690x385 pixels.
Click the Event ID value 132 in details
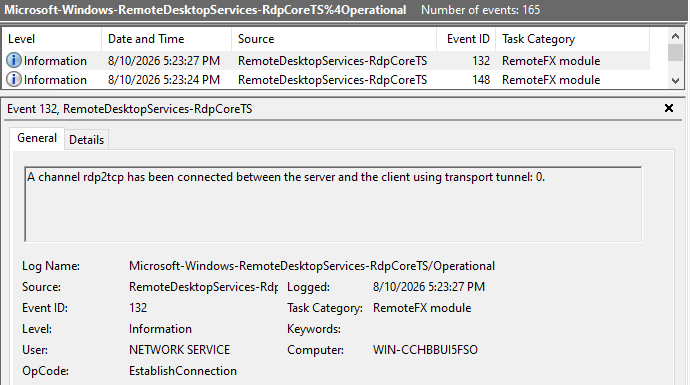pyautogui.click(x=138, y=308)
